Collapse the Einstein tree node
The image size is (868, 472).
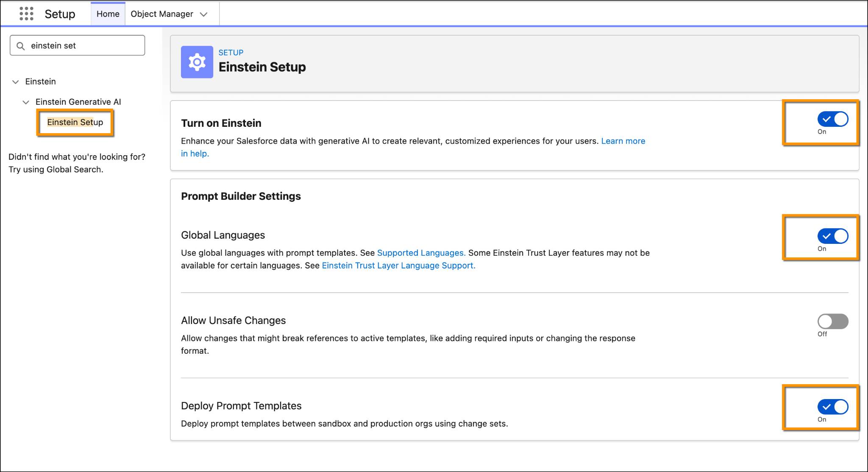pos(16,82)
